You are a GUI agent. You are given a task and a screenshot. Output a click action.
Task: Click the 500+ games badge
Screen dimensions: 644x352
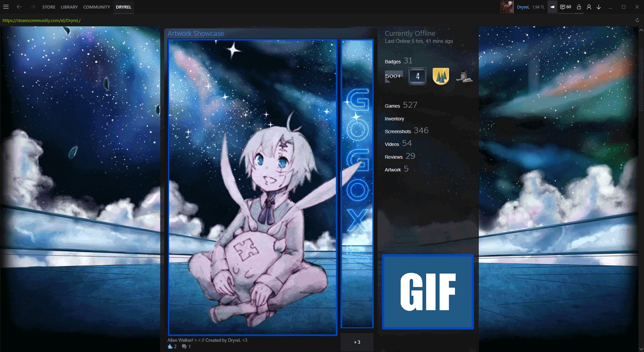coord(393,76)
